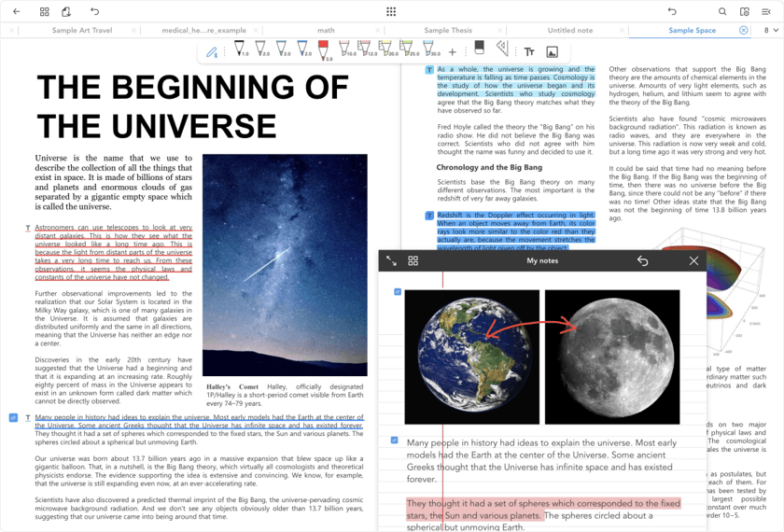Viewport: 784px width, 532px height.
Task: Click the add page document icon
Action: 66,11
